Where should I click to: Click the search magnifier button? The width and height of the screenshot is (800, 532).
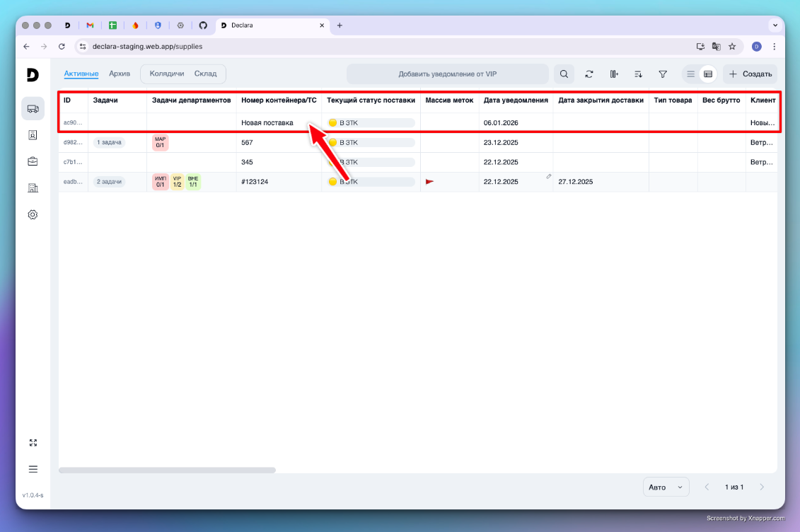click(x=564, y=74)
